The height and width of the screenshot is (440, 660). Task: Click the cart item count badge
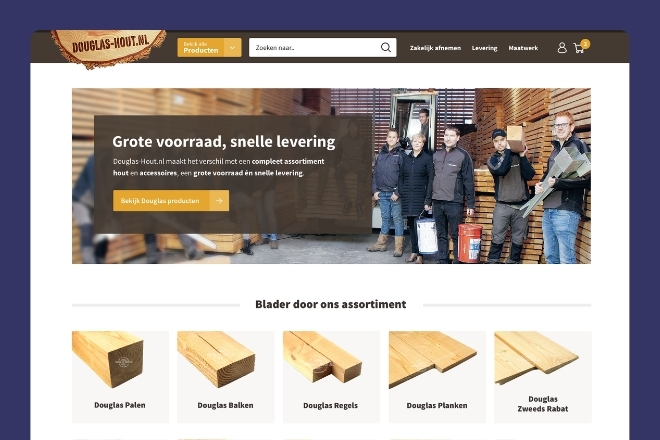point(585,44)
